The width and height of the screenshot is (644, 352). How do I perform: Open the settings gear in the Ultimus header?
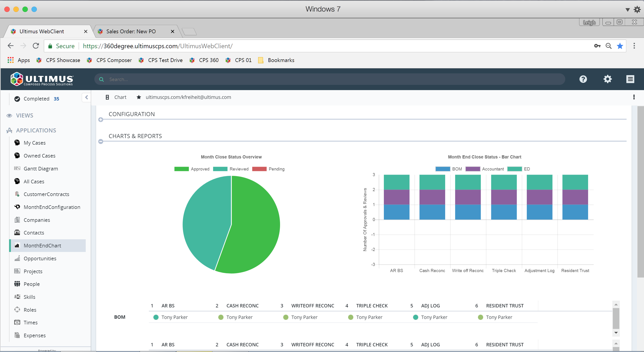coord(608,79)
